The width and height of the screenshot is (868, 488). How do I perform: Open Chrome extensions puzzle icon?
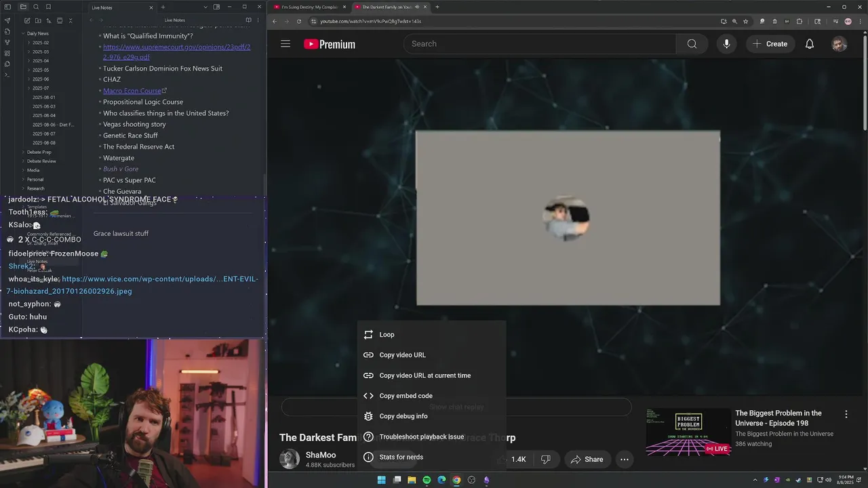point(800,21)
